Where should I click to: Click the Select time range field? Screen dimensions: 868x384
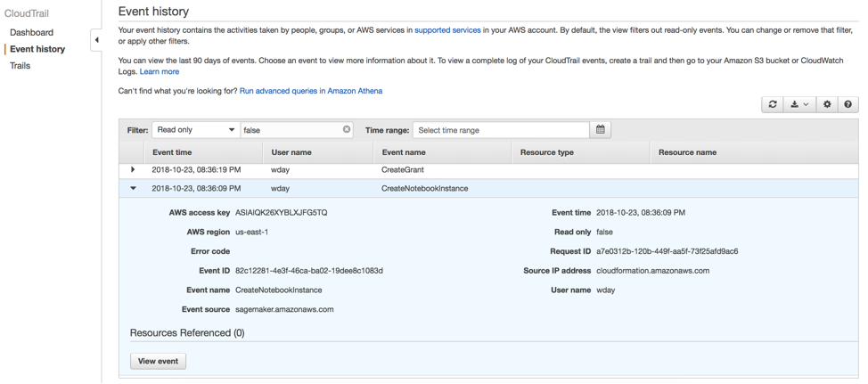click(x=501, y=130)
